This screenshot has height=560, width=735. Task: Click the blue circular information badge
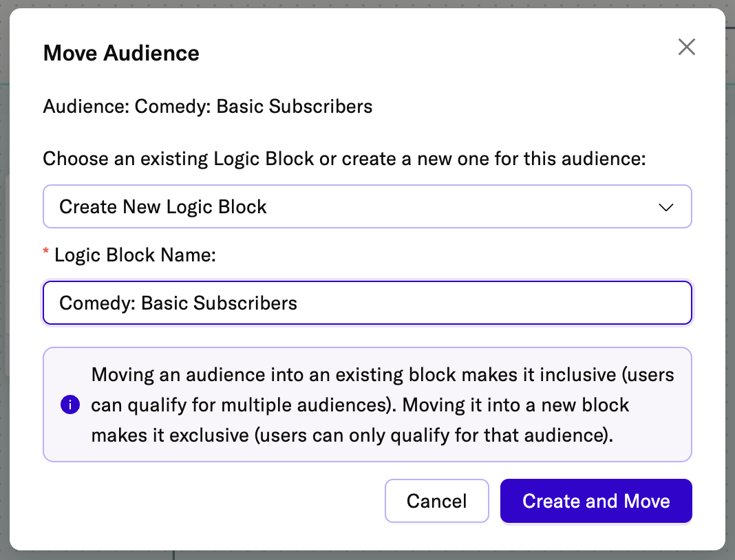tap(70, 405)
